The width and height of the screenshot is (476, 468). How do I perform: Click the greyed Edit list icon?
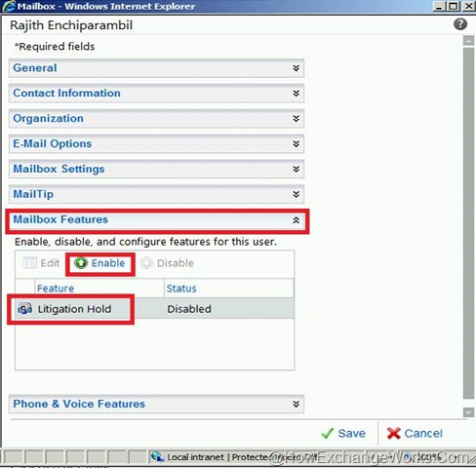pos(30,262)
